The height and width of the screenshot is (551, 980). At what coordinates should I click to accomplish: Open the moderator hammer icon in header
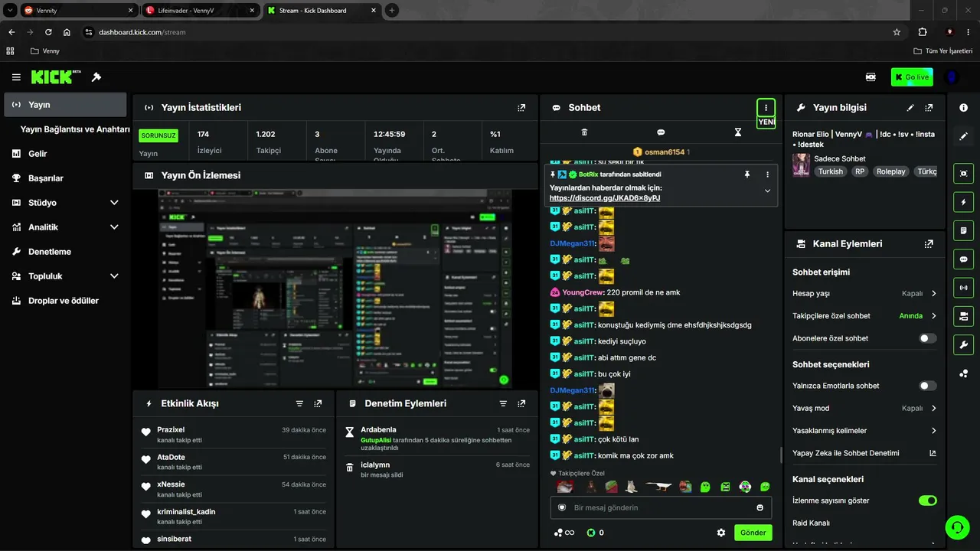[96, 77]
